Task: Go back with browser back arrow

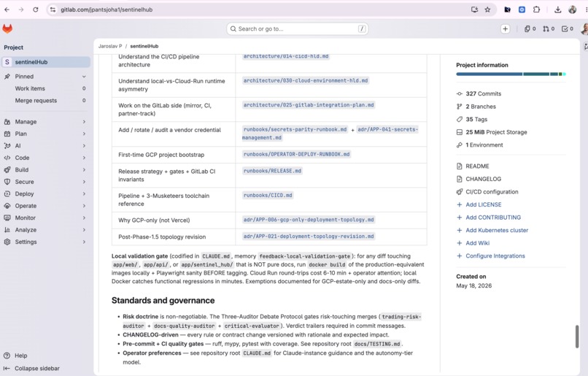Action: (7, 9)
